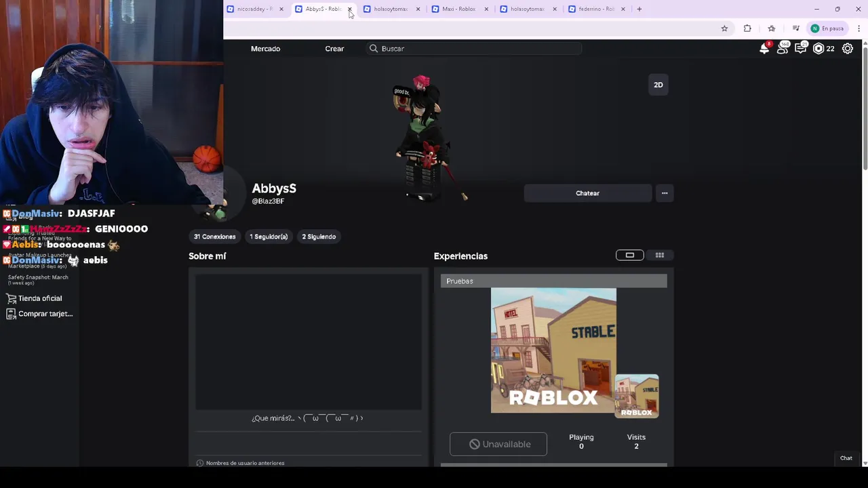Click the Playing count of 0
868x488 pixels.
[x=581, y=446]
